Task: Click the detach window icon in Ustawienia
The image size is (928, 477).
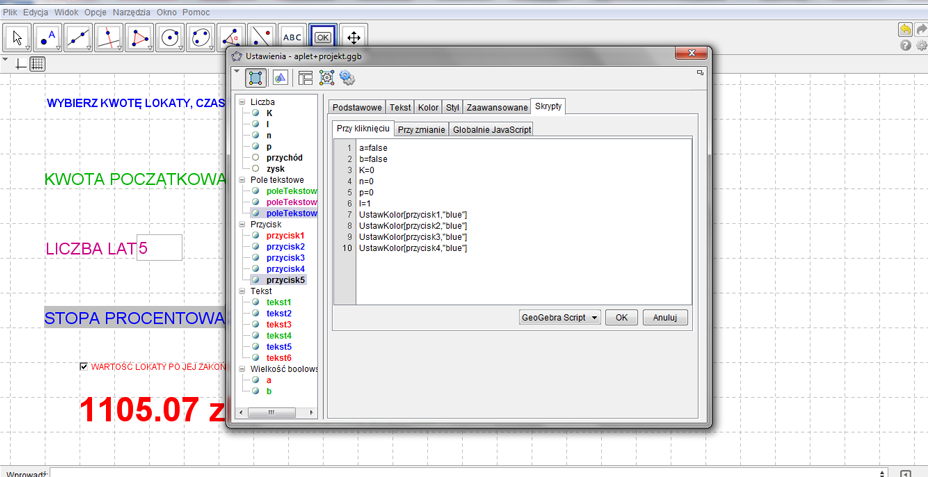Action: point(700,73)
